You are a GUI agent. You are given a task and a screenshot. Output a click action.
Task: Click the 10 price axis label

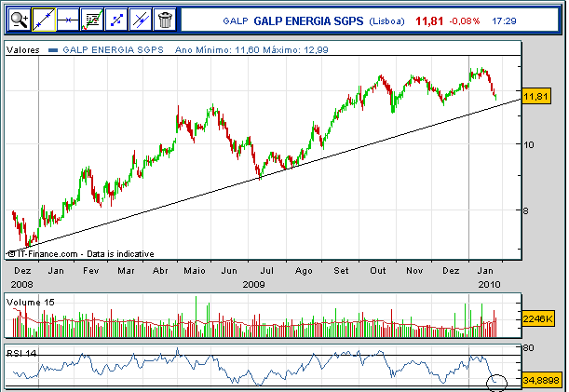tap(529, 145)
